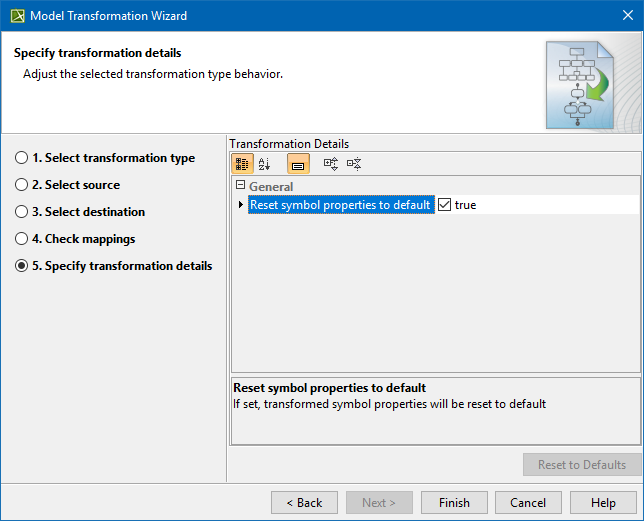Click 'Adjust the selected transformation type behavior' text
This screenshot has height=521, width=644.
click(153, 74)
